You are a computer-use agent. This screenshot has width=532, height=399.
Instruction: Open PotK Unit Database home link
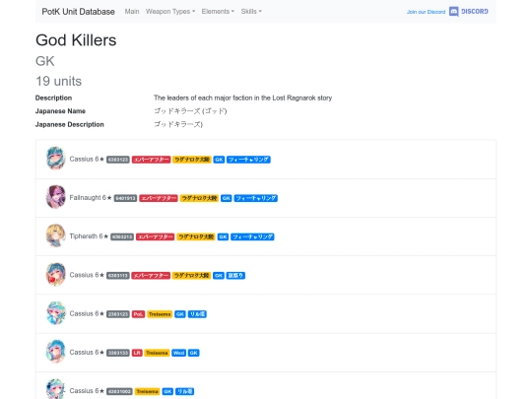79,12
